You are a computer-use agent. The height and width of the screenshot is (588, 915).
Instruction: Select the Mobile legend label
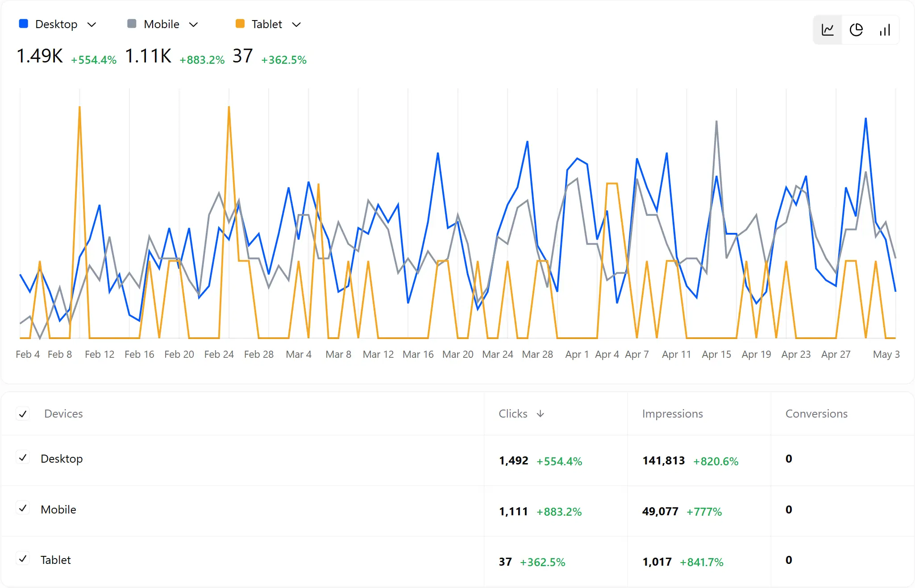[162, 25]
